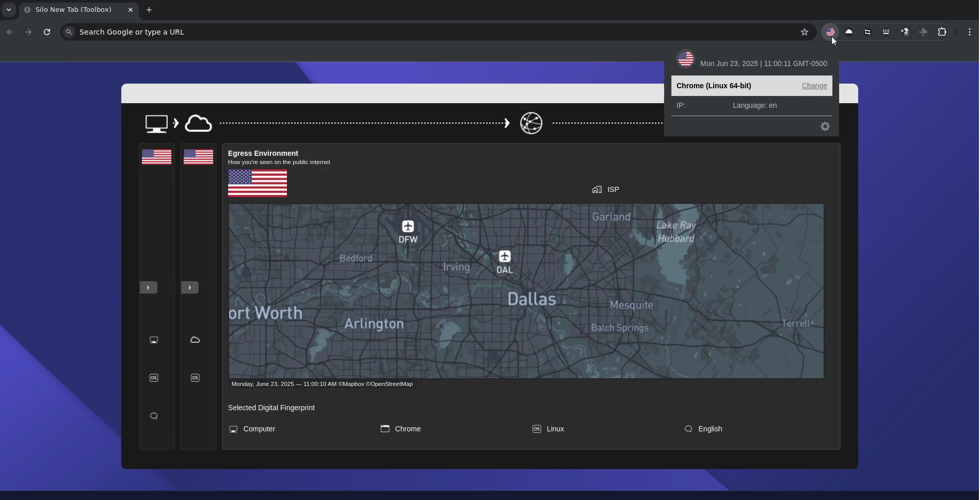Go back to the previous page

pyautogui.click(x=10, y=32)
